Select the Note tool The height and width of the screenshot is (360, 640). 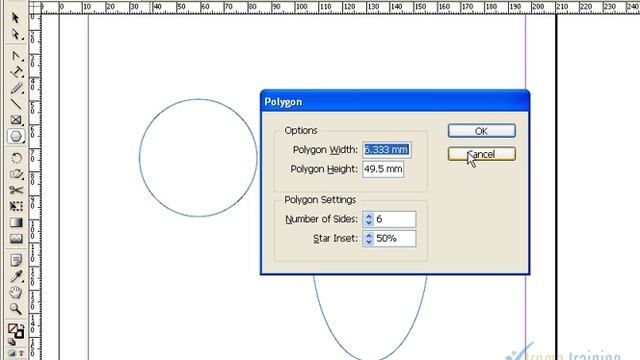click(16, 260)
